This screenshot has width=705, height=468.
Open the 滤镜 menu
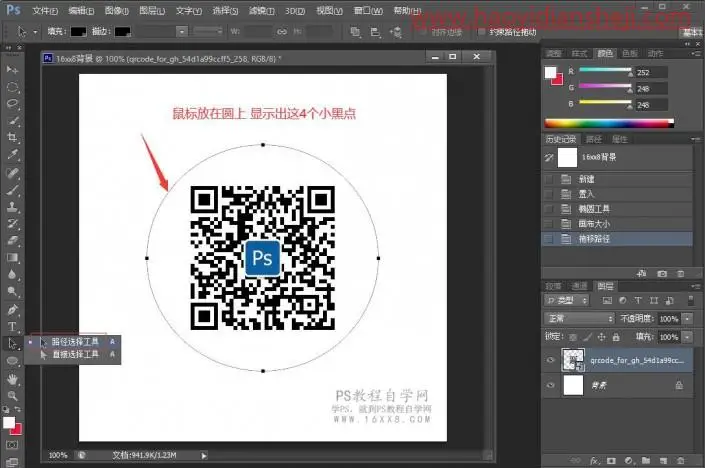(262, 10)
